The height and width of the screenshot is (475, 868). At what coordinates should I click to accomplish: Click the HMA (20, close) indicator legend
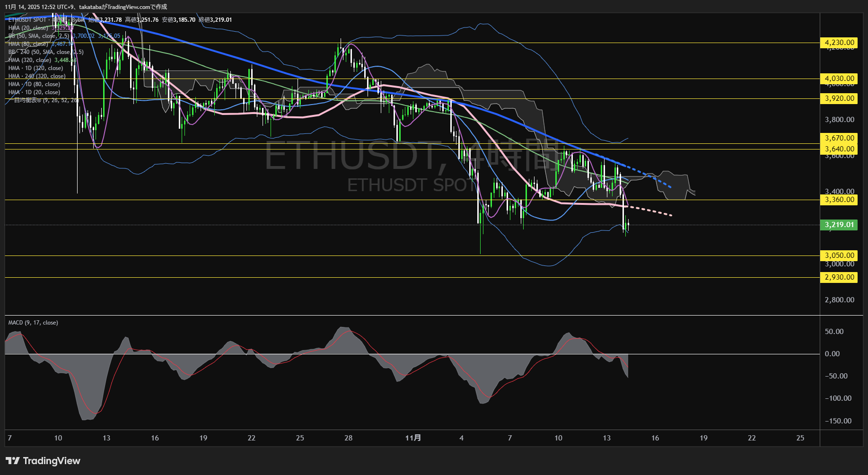(28, 28)
